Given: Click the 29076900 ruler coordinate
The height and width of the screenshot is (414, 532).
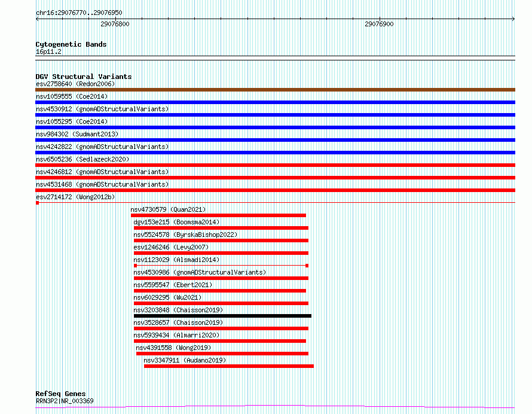Looking at the screenshot, I should (x=379, y=24).
